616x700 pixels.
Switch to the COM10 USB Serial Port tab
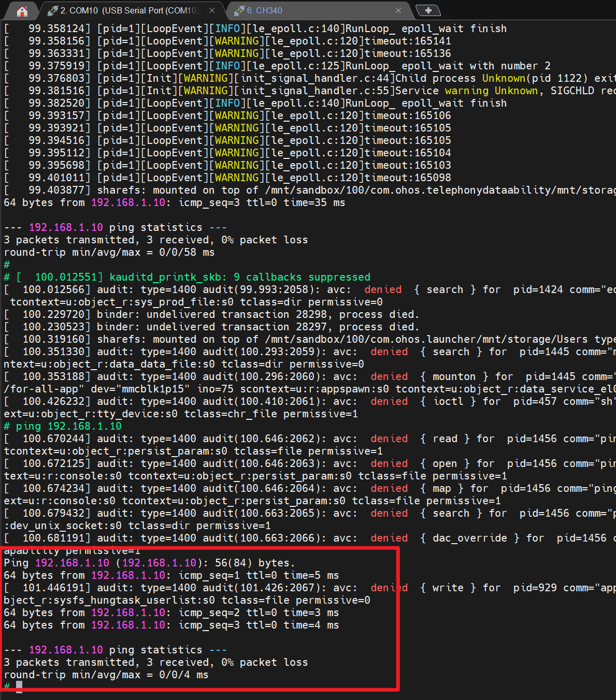coord(128,10)
